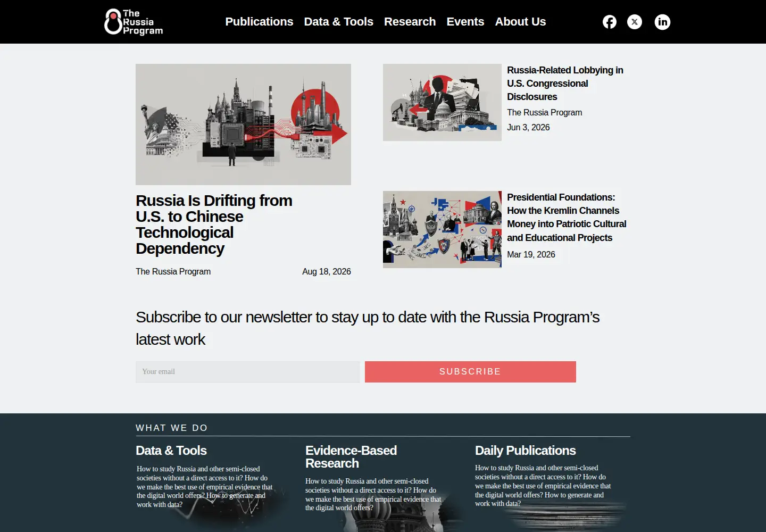Click 'The Russia Program' author under lobbying article
This screenshot has height=532, width=766.
pyautogui.click(x=545, y=113)
